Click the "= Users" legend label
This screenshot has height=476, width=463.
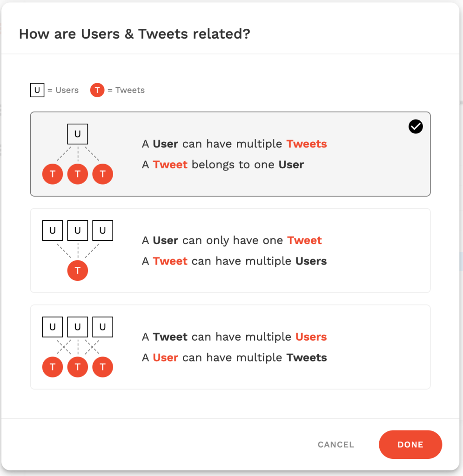(63, 90)
